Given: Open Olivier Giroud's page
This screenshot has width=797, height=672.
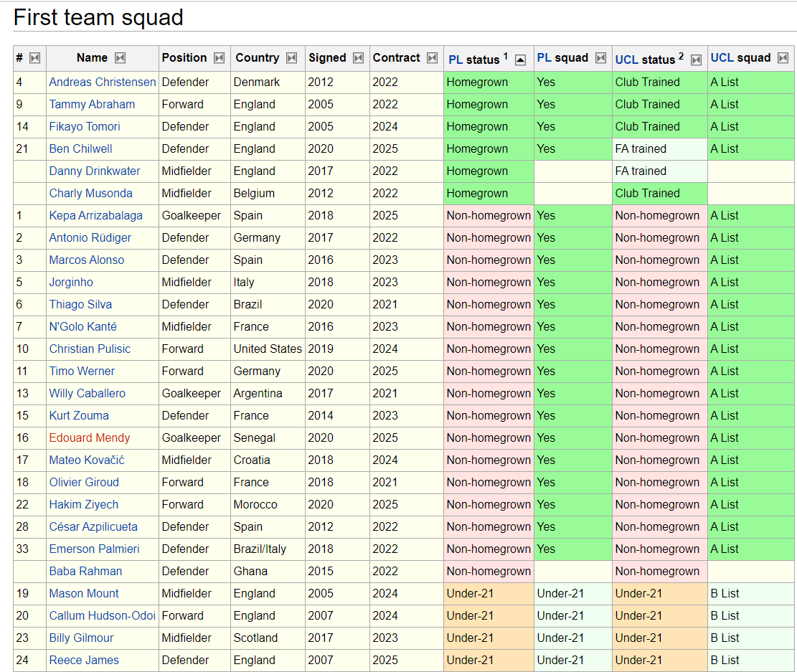Looking at the screenshot, I should (84, 483).
